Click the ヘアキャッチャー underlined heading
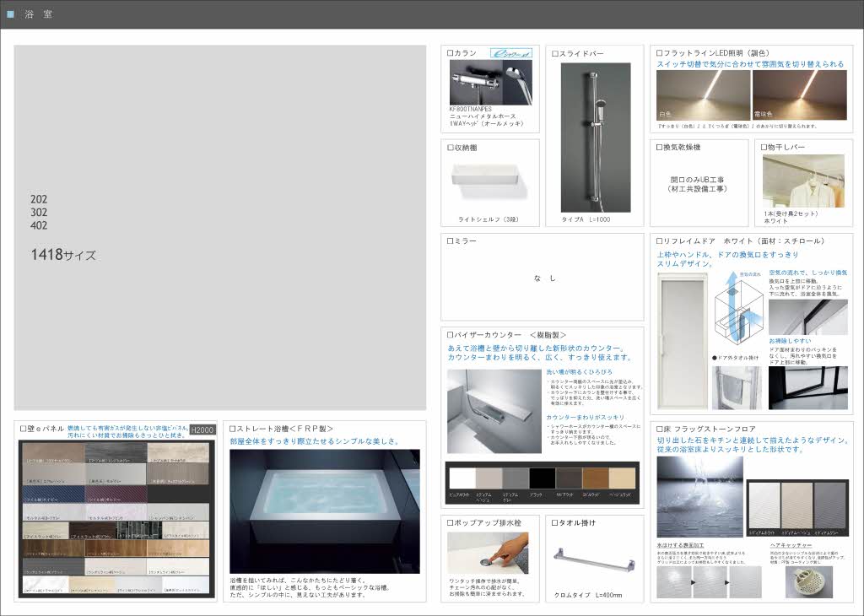The height and width of the screenshot is (616, 864). 791,545
